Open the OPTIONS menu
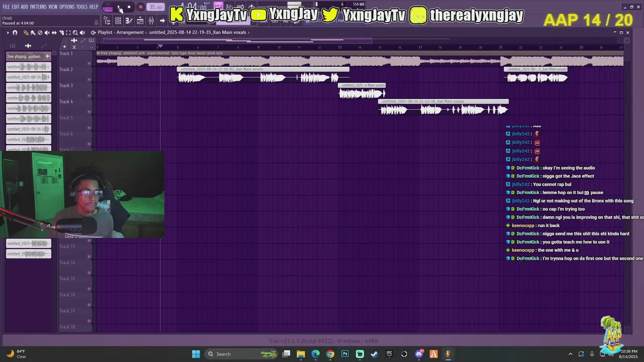This screenshot has width=644, height=362. coord(67,7)
